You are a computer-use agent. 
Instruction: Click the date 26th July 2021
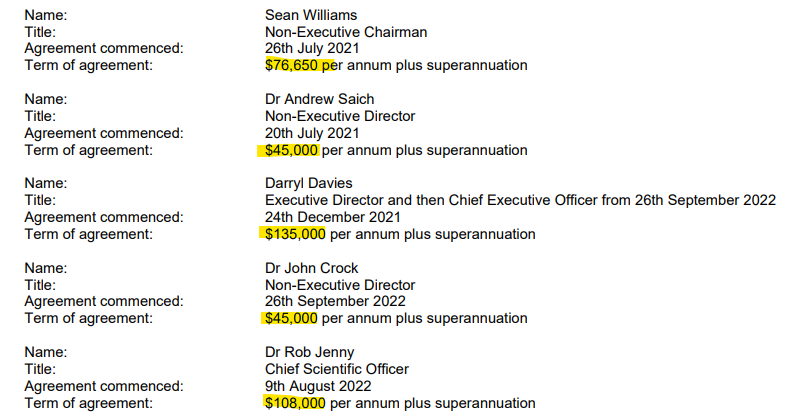[x=312, y=49]
